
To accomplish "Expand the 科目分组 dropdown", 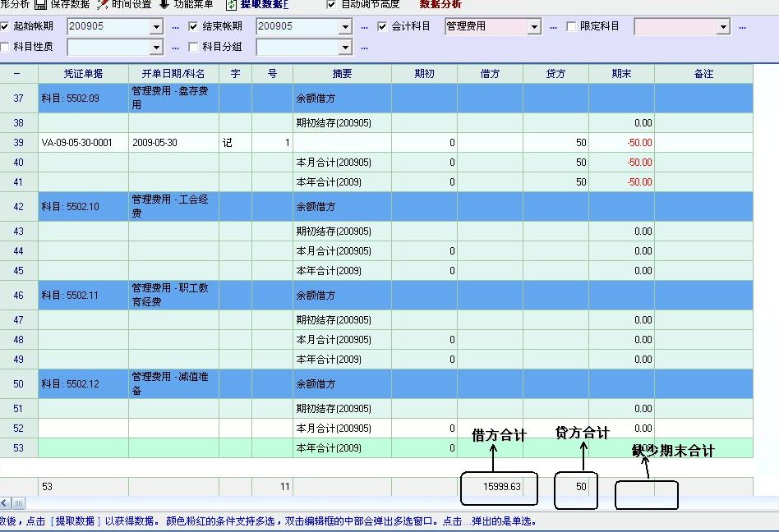I will click(345, 48).
